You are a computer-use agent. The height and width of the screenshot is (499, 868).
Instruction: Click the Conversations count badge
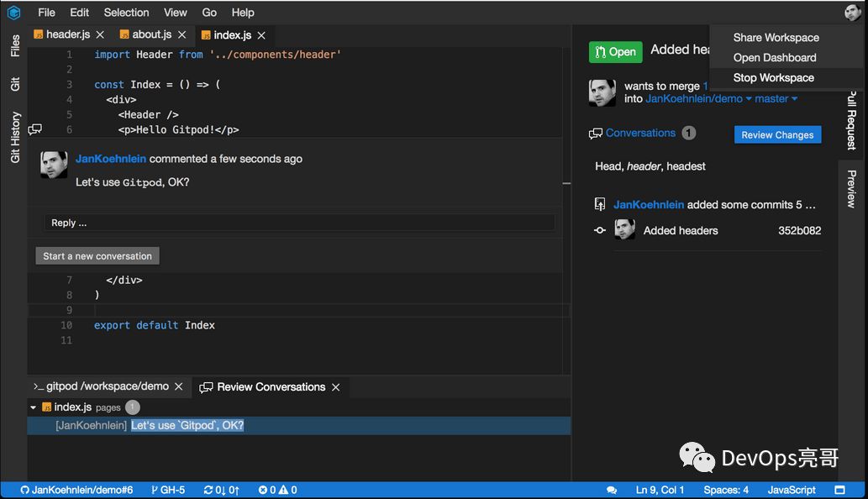tap(689, 134)
